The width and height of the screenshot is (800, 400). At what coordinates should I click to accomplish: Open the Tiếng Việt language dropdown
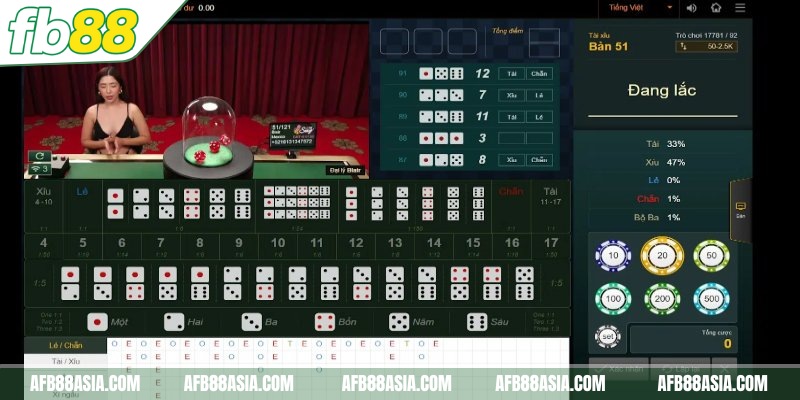640,8
